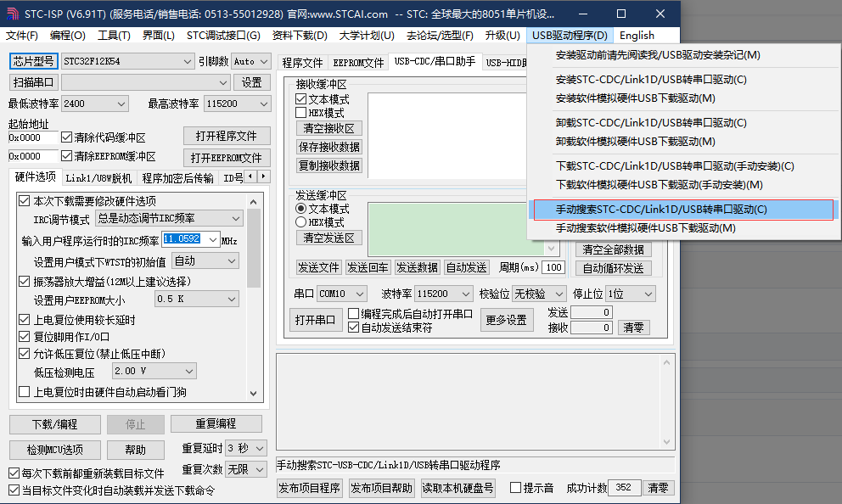
Task: Click the 周期(ms) 100 input field
Action: pos(553,267)
